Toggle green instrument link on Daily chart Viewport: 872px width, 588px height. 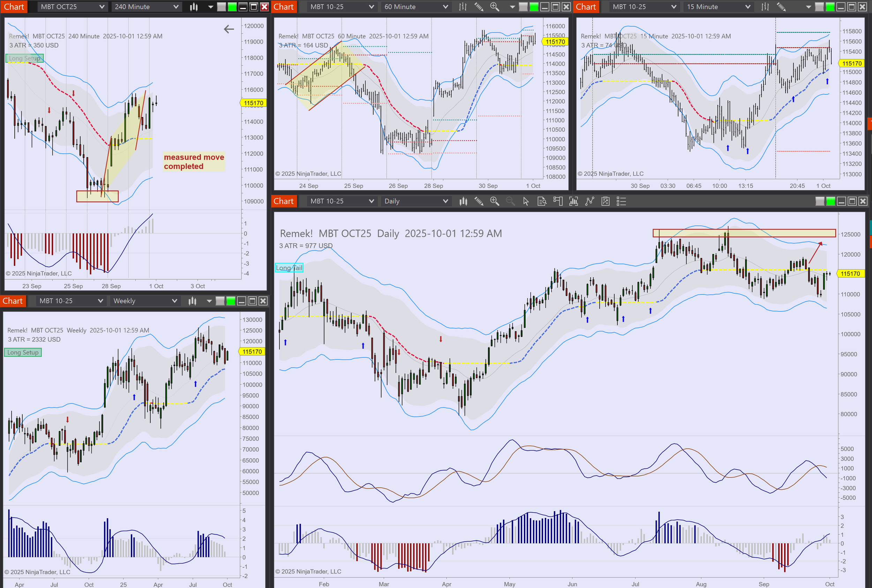830,201
